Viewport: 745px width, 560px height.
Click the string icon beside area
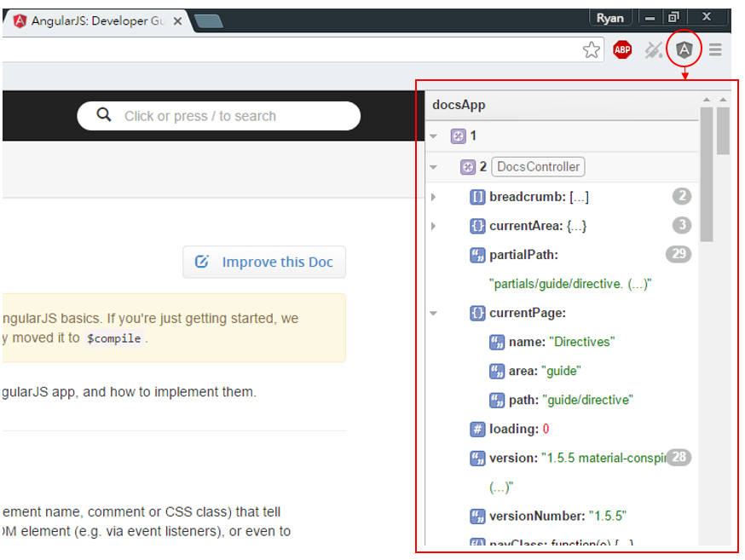click(496, 371)
